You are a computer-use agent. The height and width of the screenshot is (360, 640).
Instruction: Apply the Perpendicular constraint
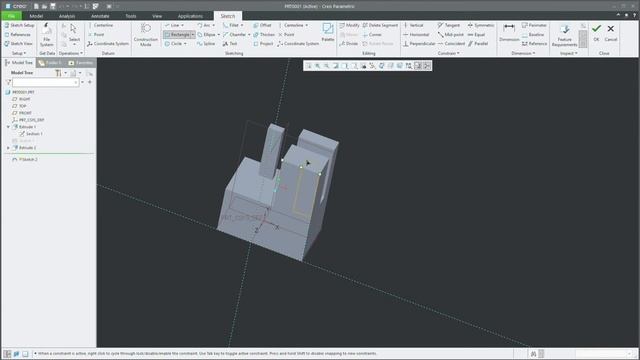(419, 44)
